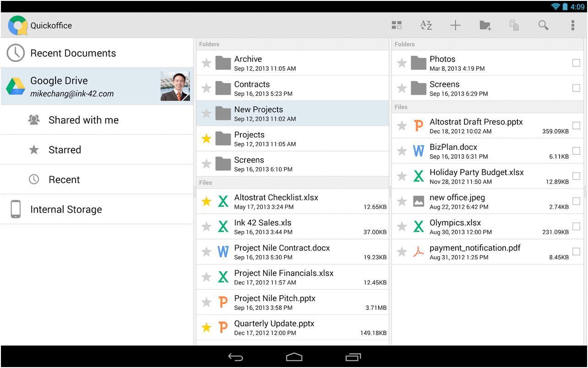Screen dimensions: 588x368
Task: Tap the plus icon to create new
Action: [455, 25]
